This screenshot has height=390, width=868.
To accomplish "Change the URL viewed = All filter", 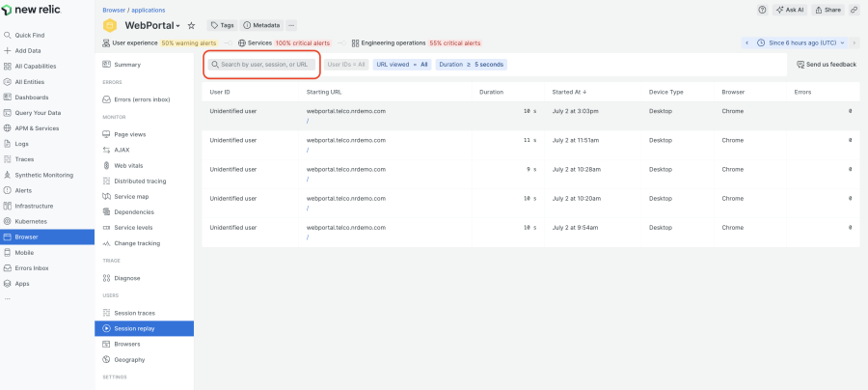I will pos(402,65).
